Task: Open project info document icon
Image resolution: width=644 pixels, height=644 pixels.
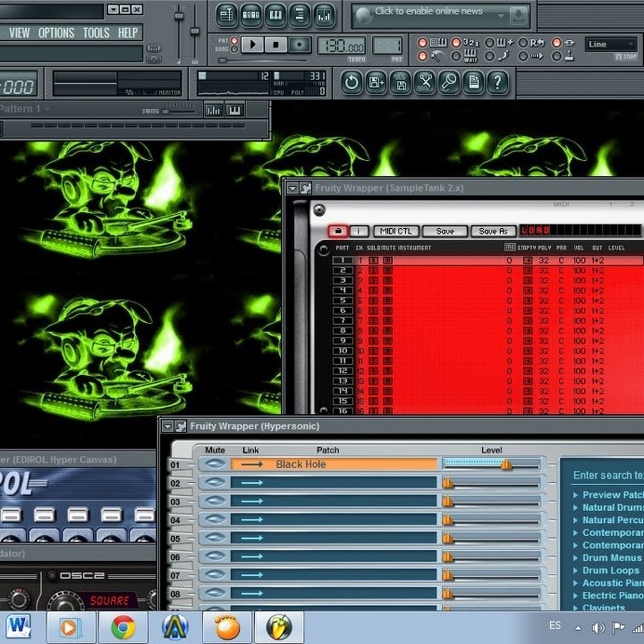Action: pyautogui.click(x=473, y=82)
